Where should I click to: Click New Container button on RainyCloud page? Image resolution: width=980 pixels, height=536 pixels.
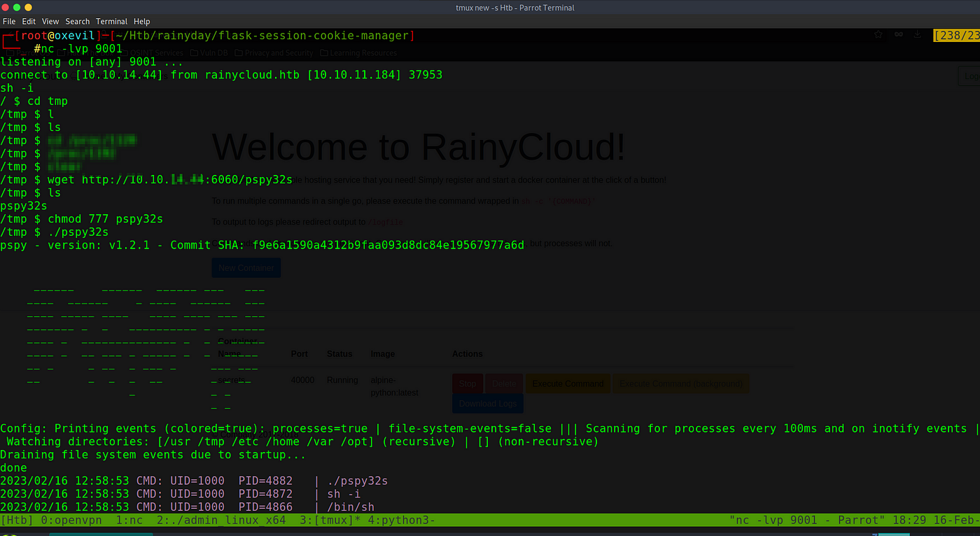(x=246, y=267)
